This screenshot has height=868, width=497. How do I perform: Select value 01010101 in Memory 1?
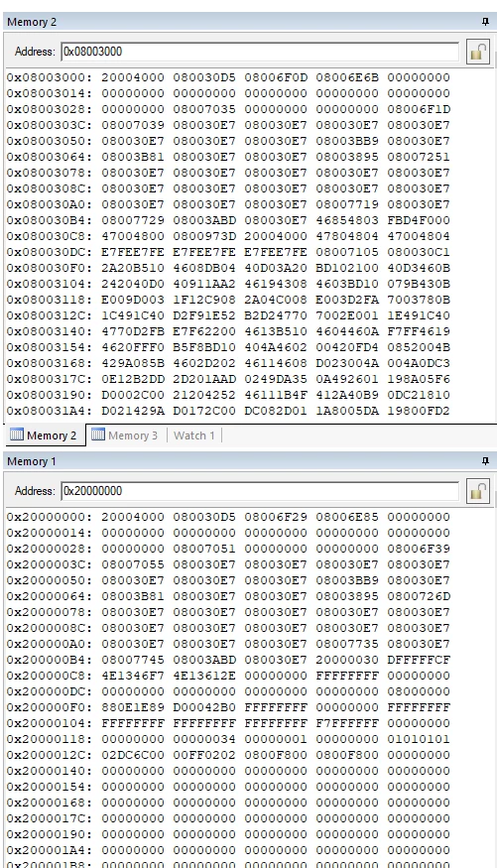(x=419, y=739)
